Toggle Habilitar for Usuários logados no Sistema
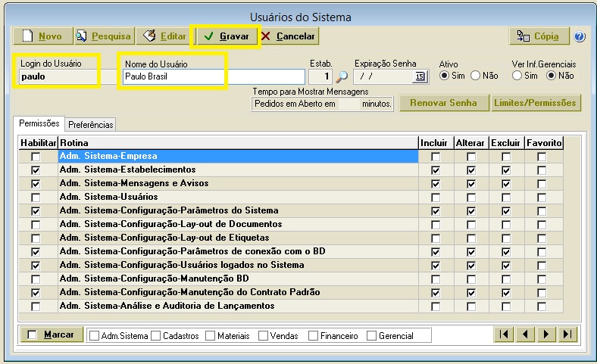Image resolution: width=597 pixels, height=364 pixels. point(36,266)
